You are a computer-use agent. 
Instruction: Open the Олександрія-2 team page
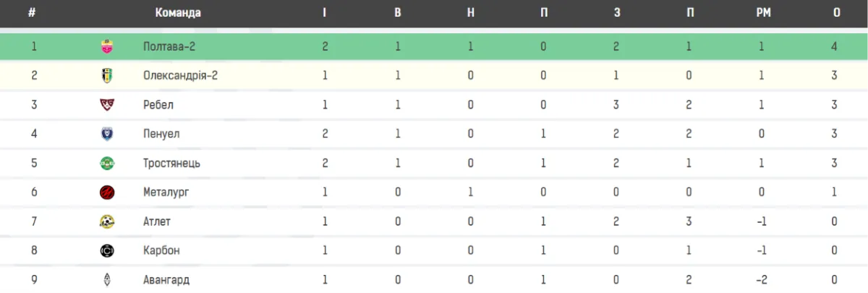181,76
